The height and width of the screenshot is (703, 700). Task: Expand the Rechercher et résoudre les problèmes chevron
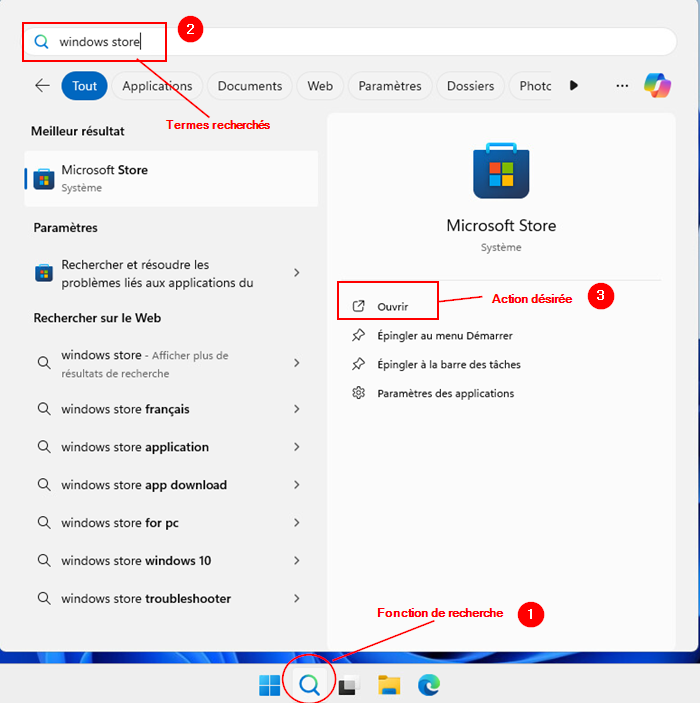click(x=296, y=273)
